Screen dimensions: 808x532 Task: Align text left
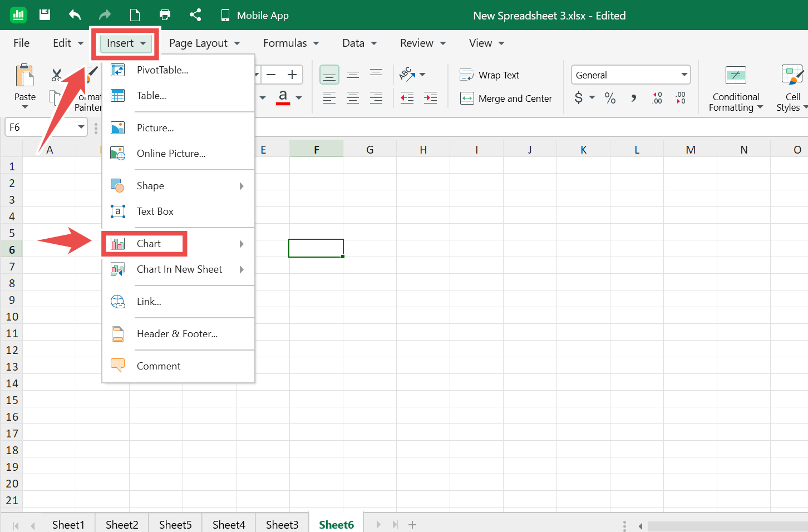click(x=329, y=98)
